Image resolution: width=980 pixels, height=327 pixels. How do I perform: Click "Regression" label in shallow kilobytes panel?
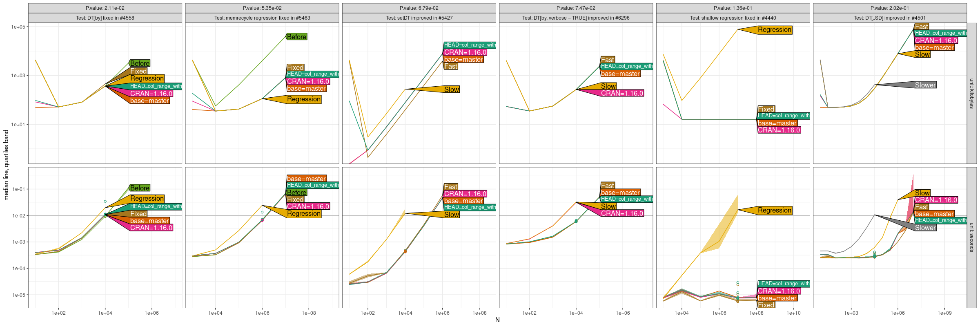[775, 30]
